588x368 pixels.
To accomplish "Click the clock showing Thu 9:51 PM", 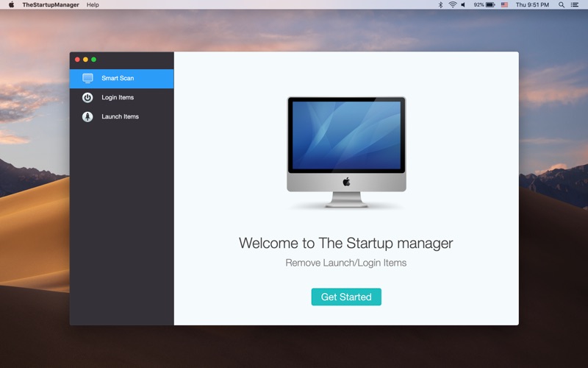I will (532, 5).
